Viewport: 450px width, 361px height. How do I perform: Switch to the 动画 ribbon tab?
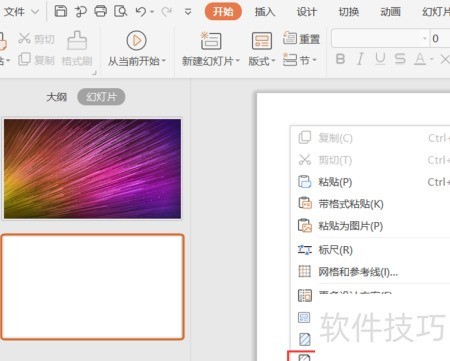tap(390, 12)
